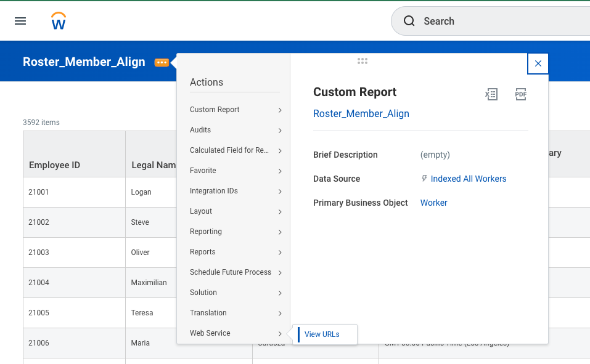This screenshot has height=364, width=590.
Task: Open the Layout menu entry
Action: (x=234, y=211)
